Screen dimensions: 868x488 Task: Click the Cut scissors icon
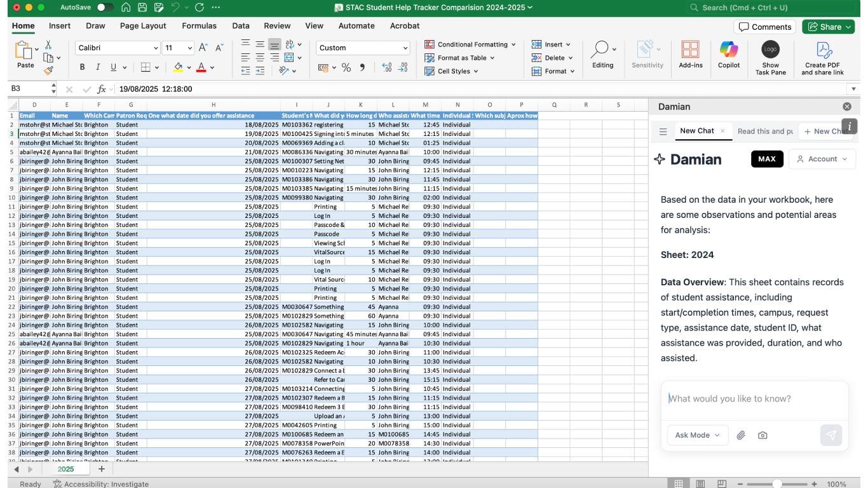point(48,45)
